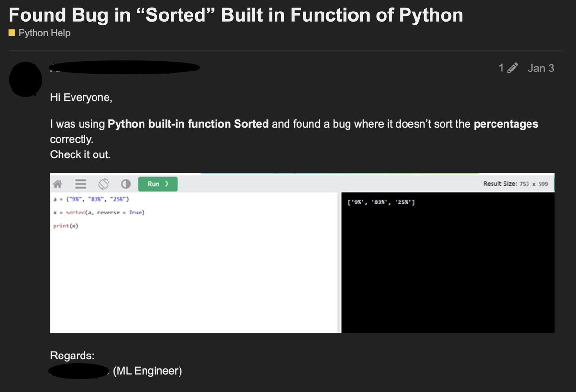Select the Regards: line
576x392 pixels.
(x=72, y=356)
